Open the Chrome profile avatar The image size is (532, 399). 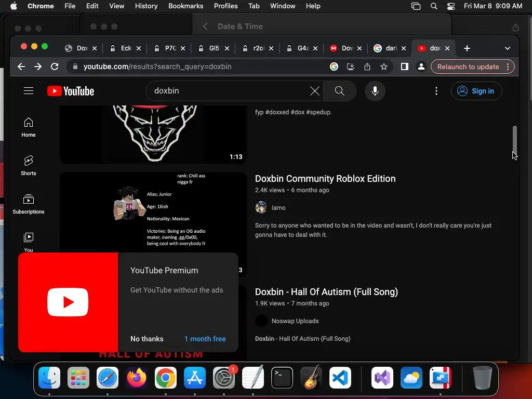pyautogui.click(x=421, y=67)
